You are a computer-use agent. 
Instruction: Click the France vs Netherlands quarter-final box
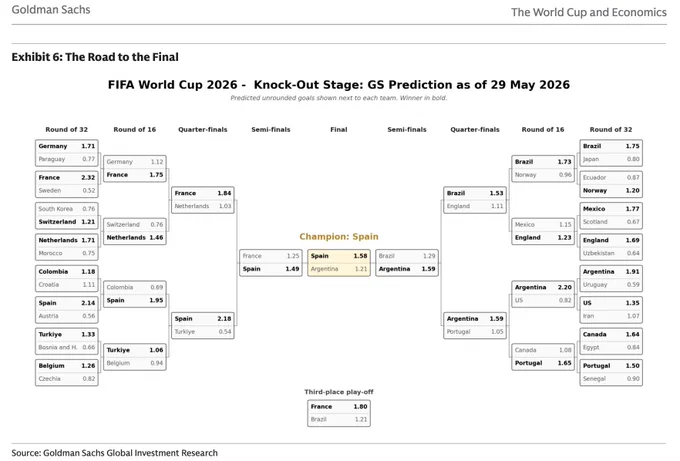(x=203, y=199)
